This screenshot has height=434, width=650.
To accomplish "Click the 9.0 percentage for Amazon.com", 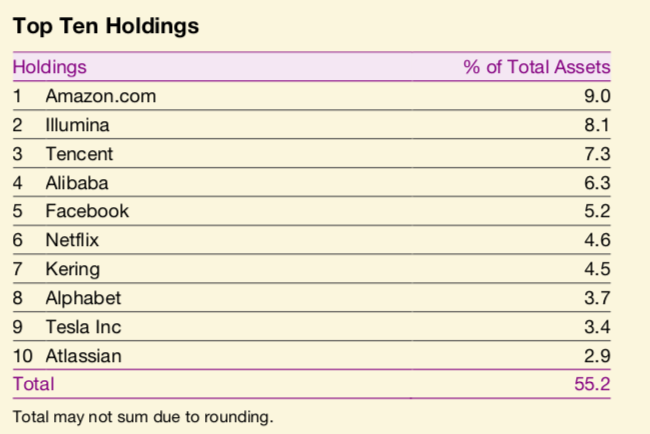I will pos(598,96).
